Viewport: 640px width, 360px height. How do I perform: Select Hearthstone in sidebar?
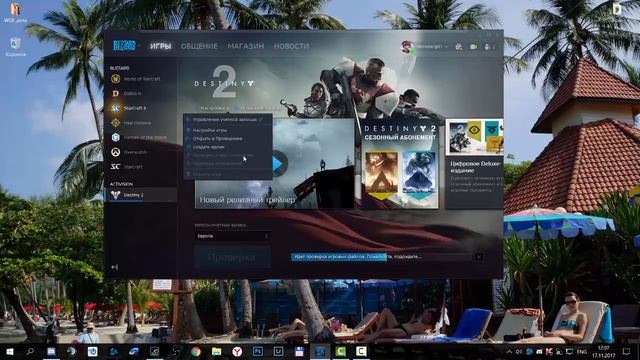click(x=141, y=123)
